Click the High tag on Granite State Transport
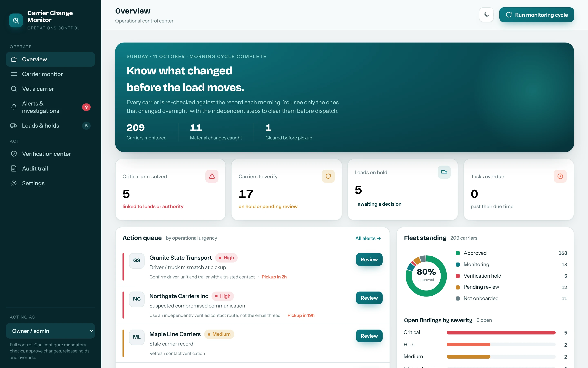This screenshot has width=588, height=368. coord(226,258)
